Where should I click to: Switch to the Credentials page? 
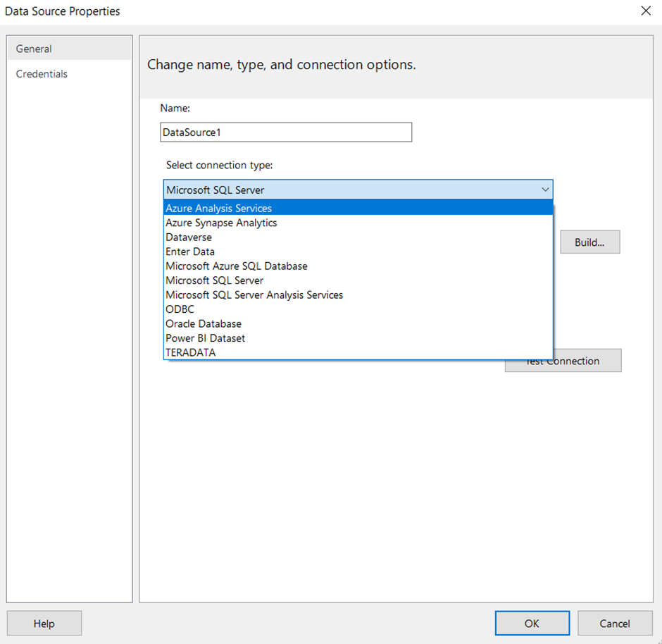(69, 74)
